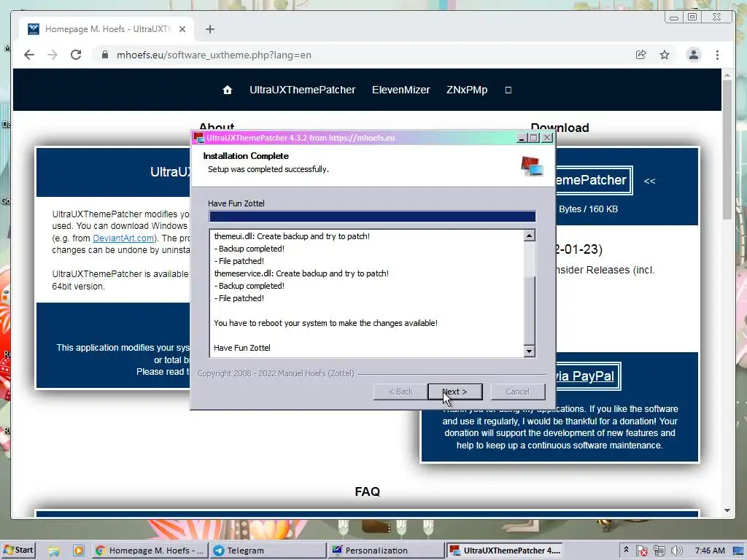Share this page icon in address bar
Screen dimensions: 747x560
640,55
